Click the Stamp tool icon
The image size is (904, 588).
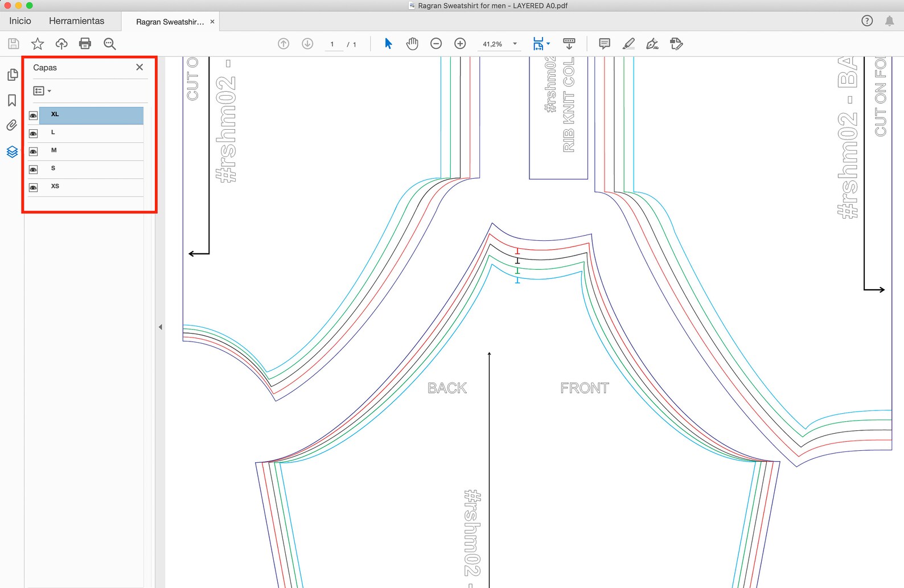point(676,44)
